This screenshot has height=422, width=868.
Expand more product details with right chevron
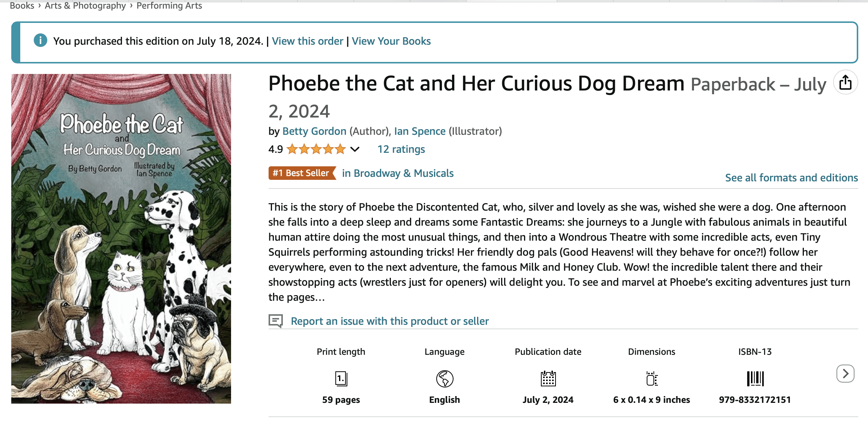(x=845, y=374)
